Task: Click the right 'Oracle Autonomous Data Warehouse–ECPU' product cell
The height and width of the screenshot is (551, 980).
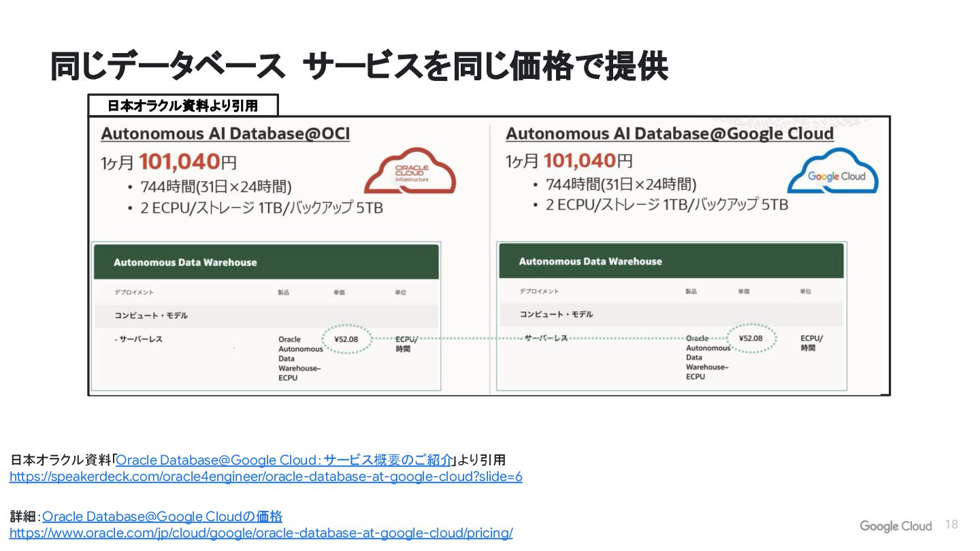Action: [708, 357]
